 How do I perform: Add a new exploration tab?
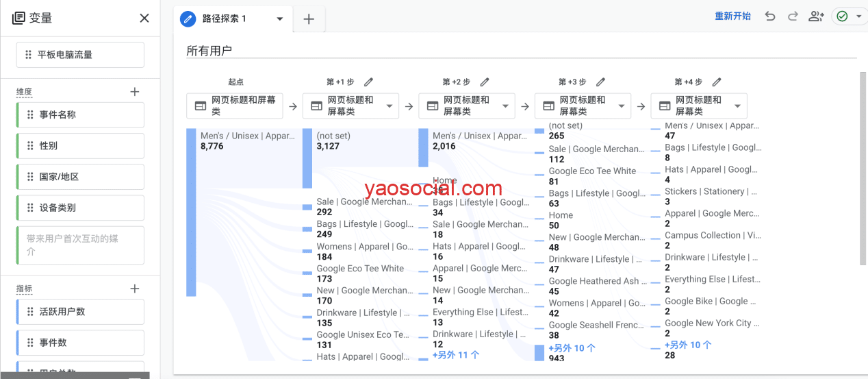click(309, 19)
